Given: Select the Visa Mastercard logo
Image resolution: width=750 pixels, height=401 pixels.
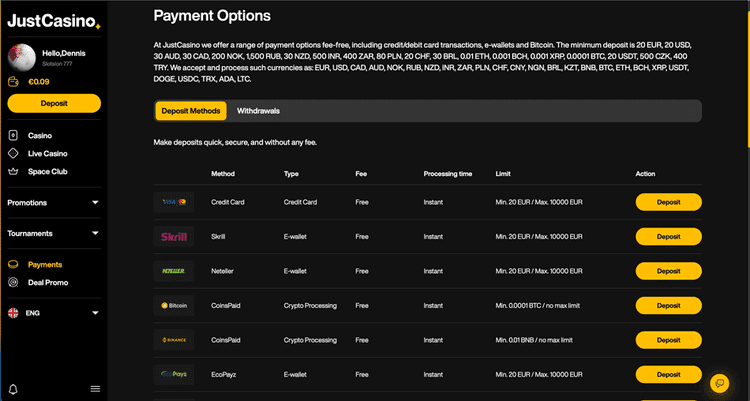Looking at the screenshot, I should click(174, 202).
